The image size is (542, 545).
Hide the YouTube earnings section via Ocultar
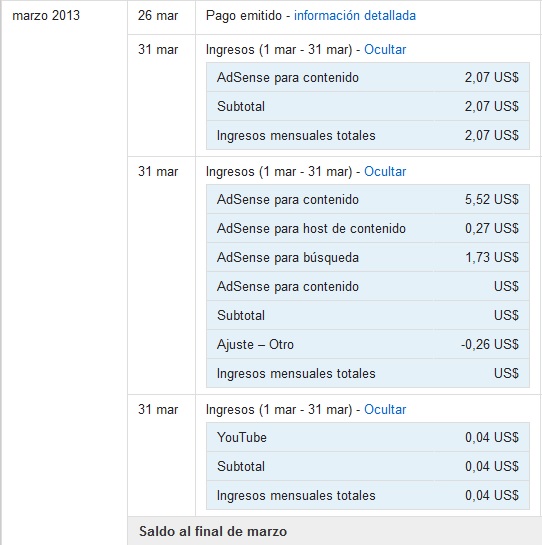click(x=385, y=409)
